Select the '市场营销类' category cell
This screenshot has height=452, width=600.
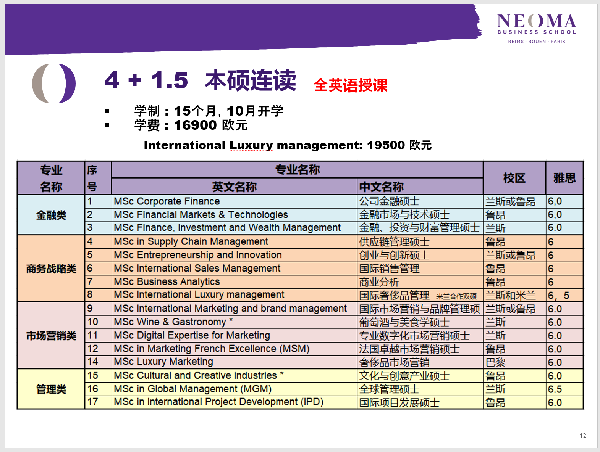pos(51,336)
